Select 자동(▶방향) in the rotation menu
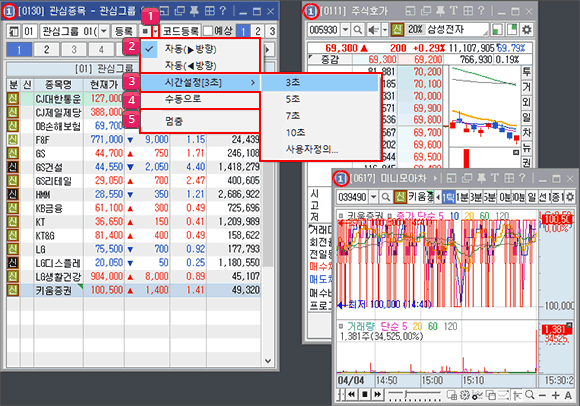 pos(200,49)
